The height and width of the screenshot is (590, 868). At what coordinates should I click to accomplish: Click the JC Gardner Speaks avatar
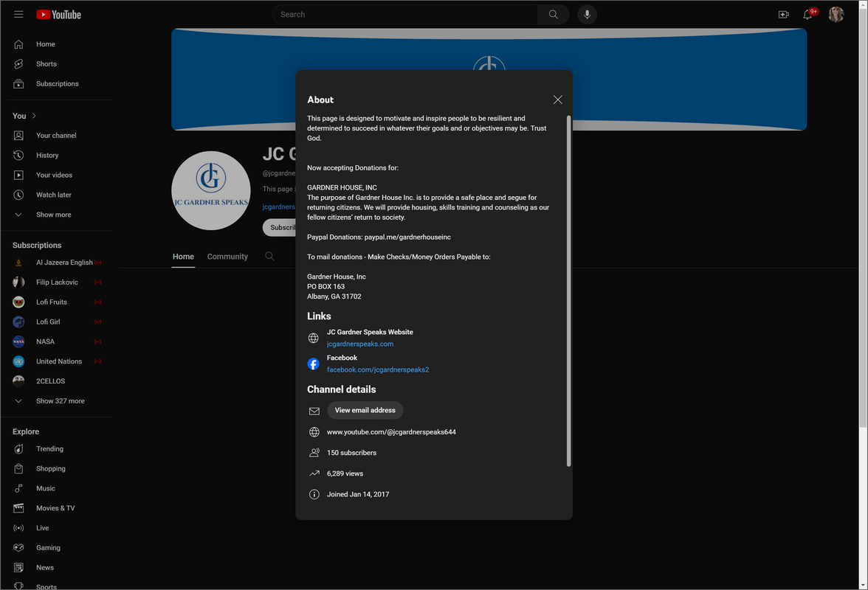click(x=211, y=191)
